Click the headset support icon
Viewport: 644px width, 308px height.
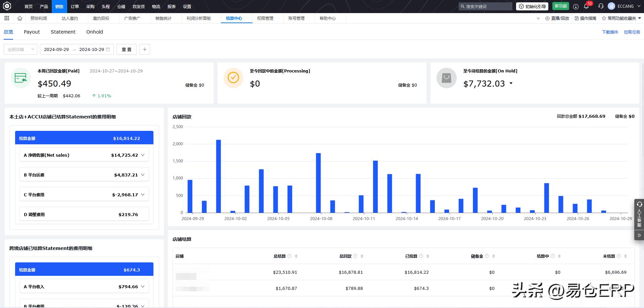tap(601, 6)
